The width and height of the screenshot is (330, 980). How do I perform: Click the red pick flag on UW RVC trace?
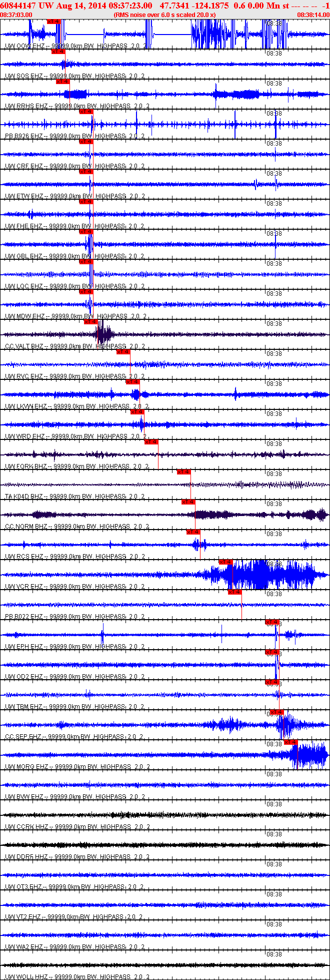coord(123,352)
